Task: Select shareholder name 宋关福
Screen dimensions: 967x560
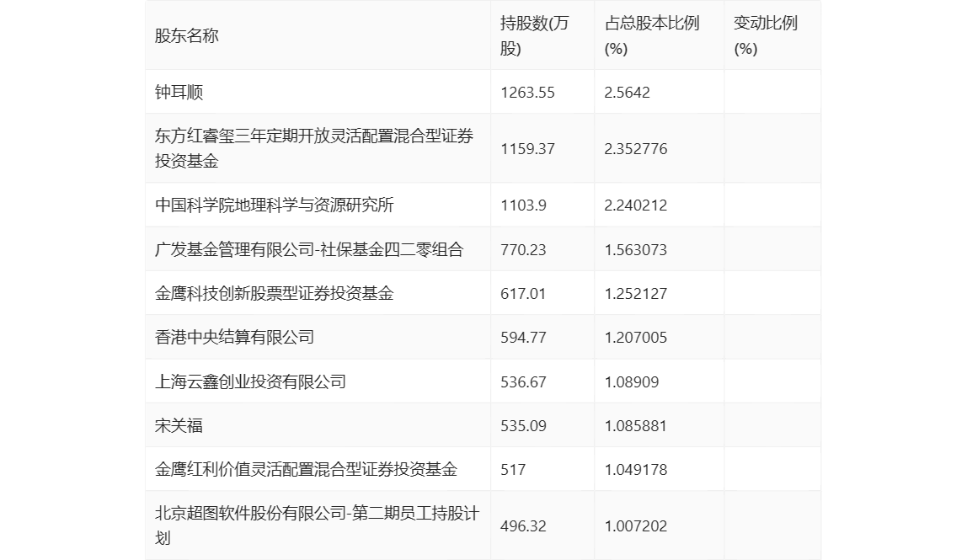Action: click(x=179, y=425)
